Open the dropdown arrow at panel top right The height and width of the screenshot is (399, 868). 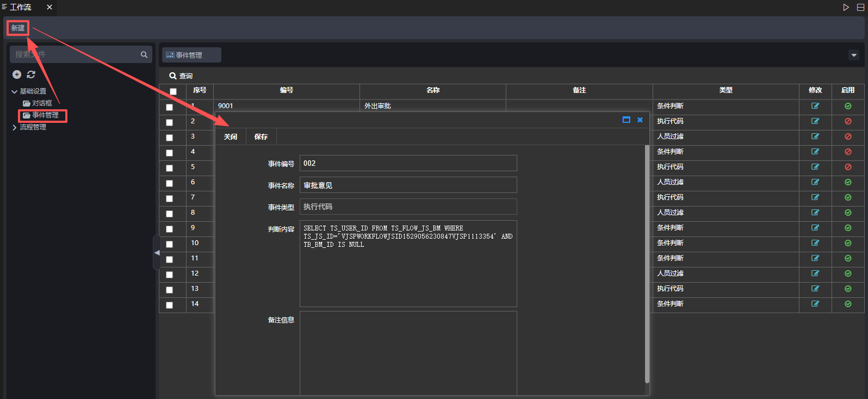click(x=853, y=55)
